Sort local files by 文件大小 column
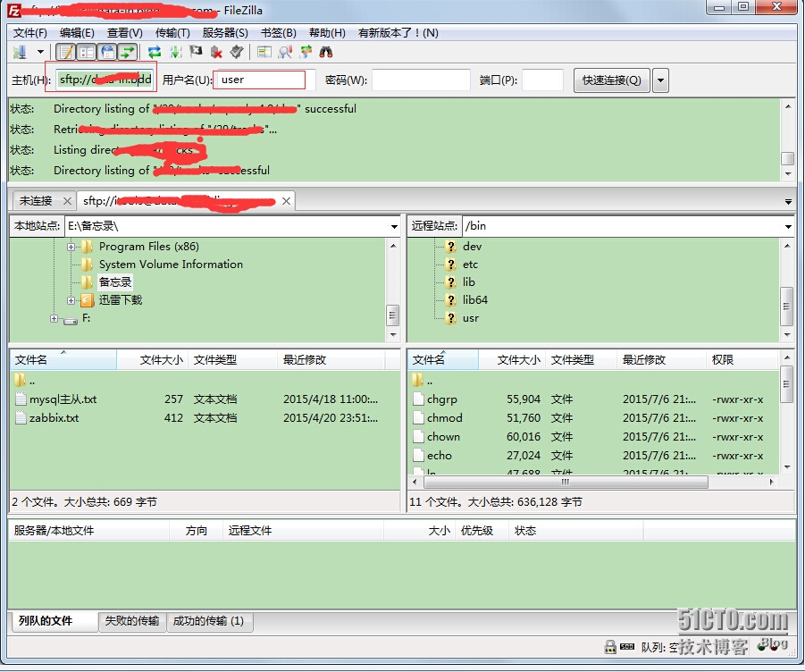 (153, 360)
